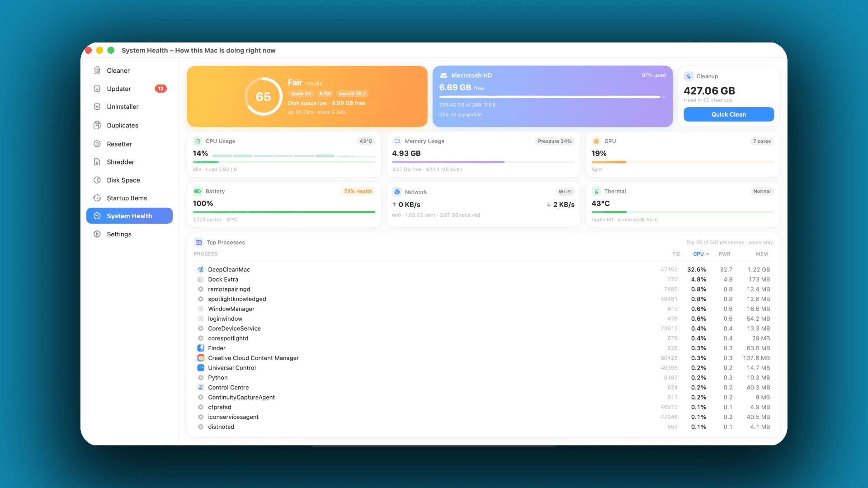Click the Resetter icon in sidebar

coord(97,144)
